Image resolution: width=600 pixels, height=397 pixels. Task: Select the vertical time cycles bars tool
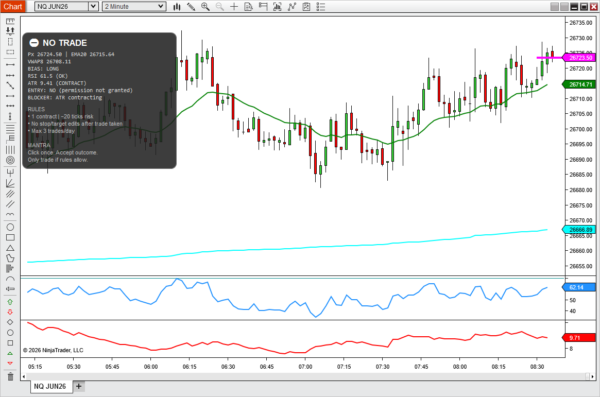10,150
